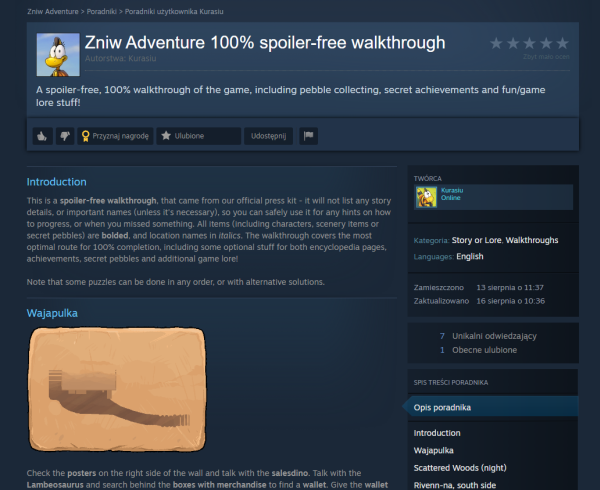Open the Wajapulka map image
Screen dimensions: 600x490
(x=117, y=389)
